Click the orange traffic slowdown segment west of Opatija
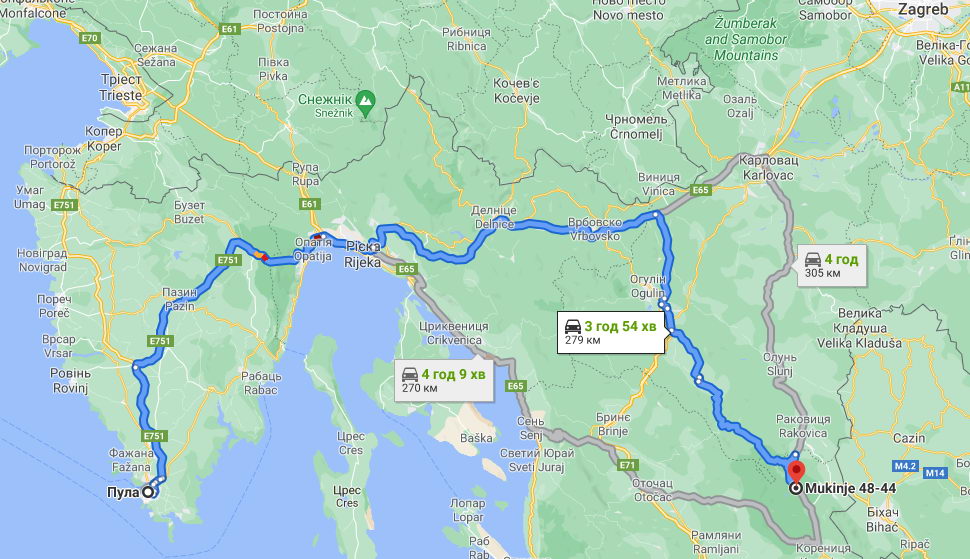 [258, 254]
